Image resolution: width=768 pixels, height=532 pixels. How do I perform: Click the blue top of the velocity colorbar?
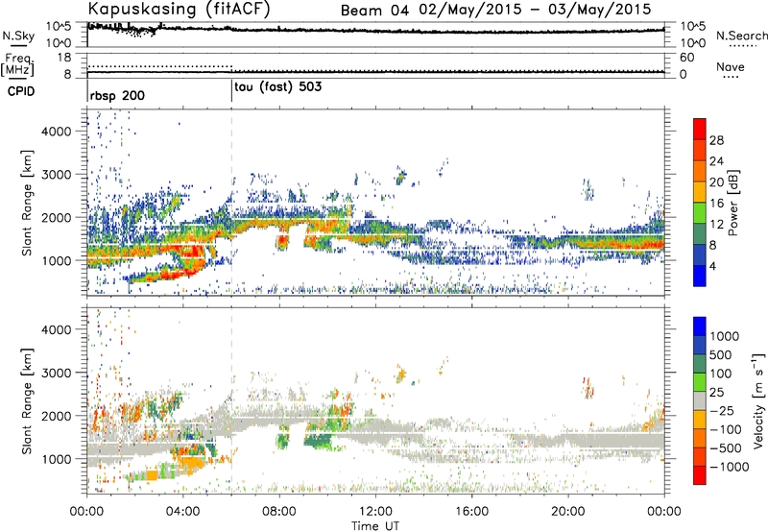[700, 326]
